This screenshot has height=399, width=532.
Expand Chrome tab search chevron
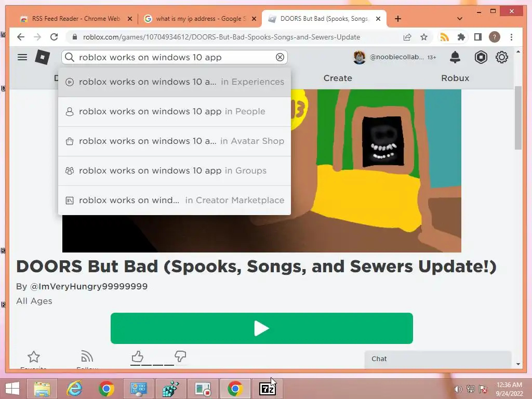point(460,19)
